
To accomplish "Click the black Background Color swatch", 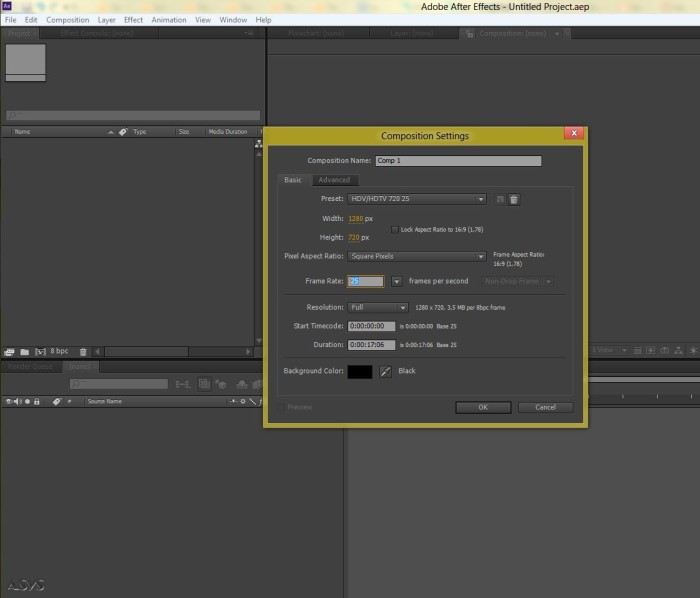I will (x=360, y=372).
